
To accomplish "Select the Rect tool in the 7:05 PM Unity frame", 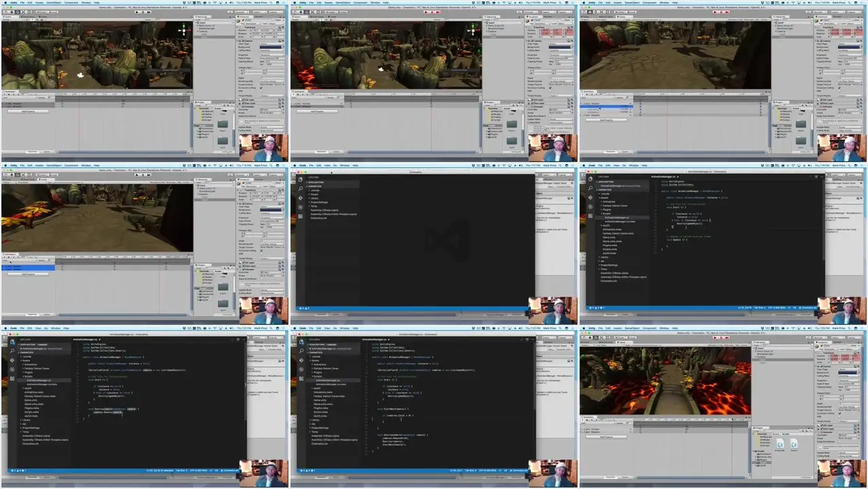I will tap(29, 12).
